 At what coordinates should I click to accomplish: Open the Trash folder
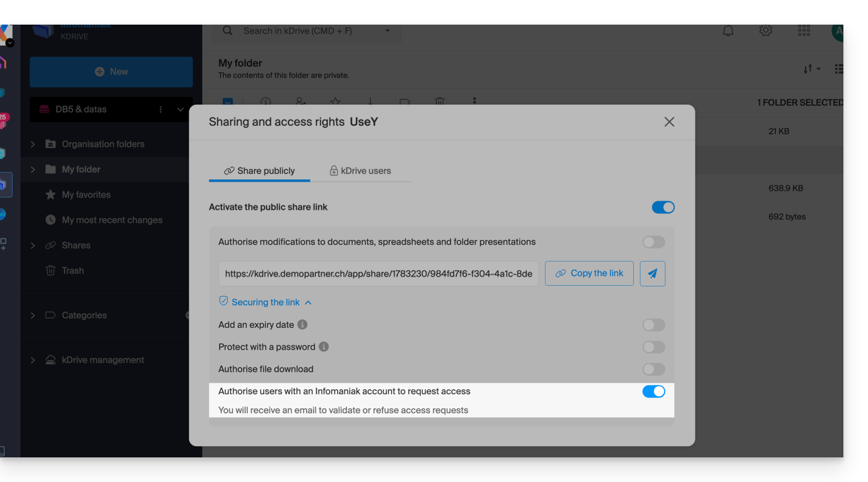pyautogui.click(x=72, y=271)
